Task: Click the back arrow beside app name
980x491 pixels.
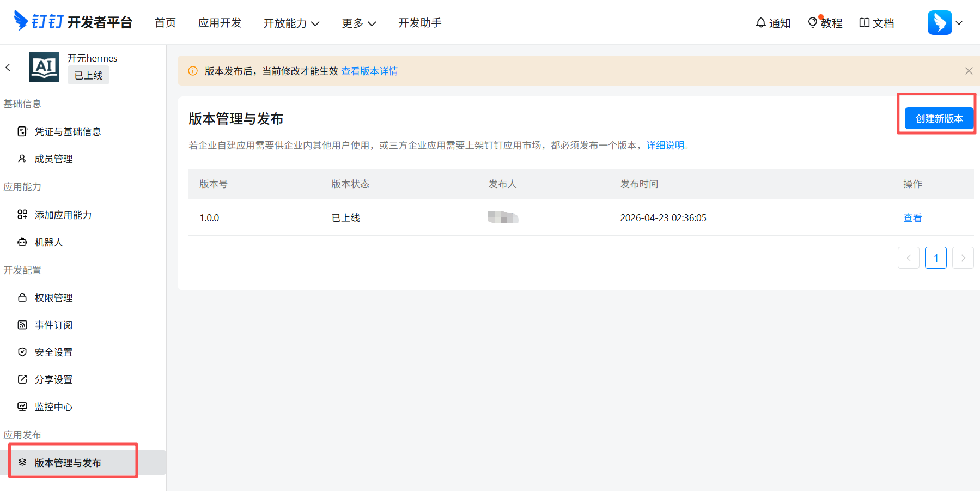Action: coord(8,68)
